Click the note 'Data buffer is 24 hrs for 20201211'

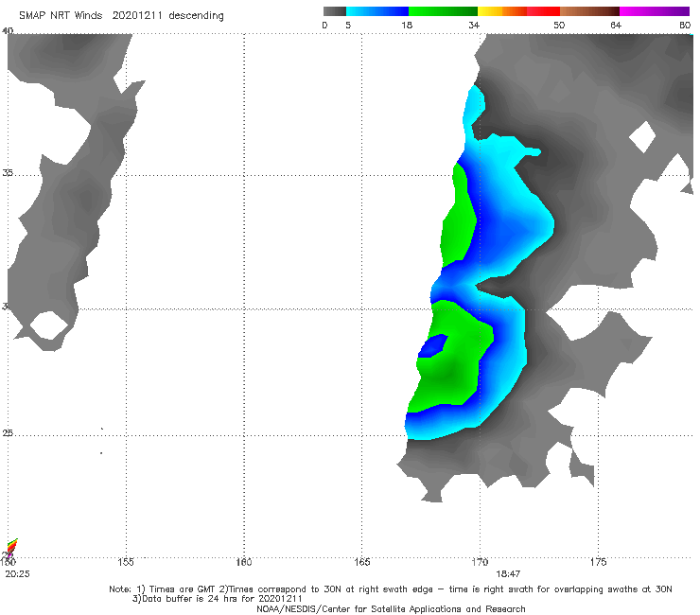pyautogui.click(x=217, y=599)
